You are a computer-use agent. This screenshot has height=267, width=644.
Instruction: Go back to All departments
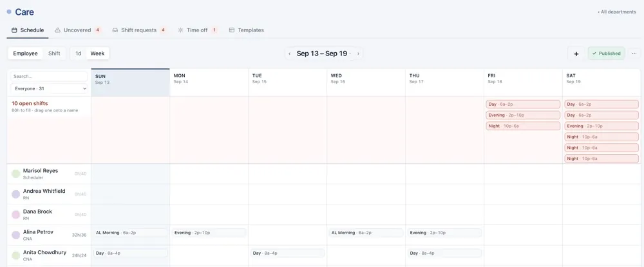click(x=616, y=12)
